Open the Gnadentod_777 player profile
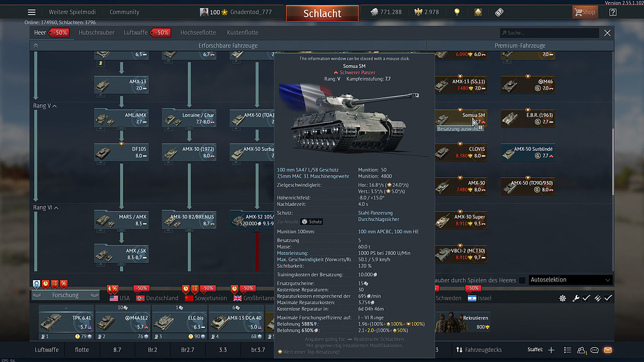The height and width of the screenshot is (362, 644). (x=236, y=12)
